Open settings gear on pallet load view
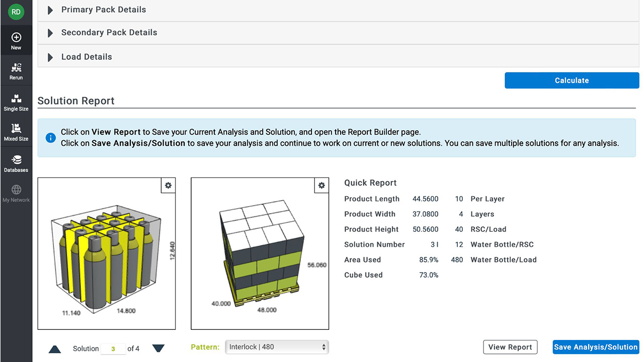This screenshot has height=362, width=644. [321, 186]
